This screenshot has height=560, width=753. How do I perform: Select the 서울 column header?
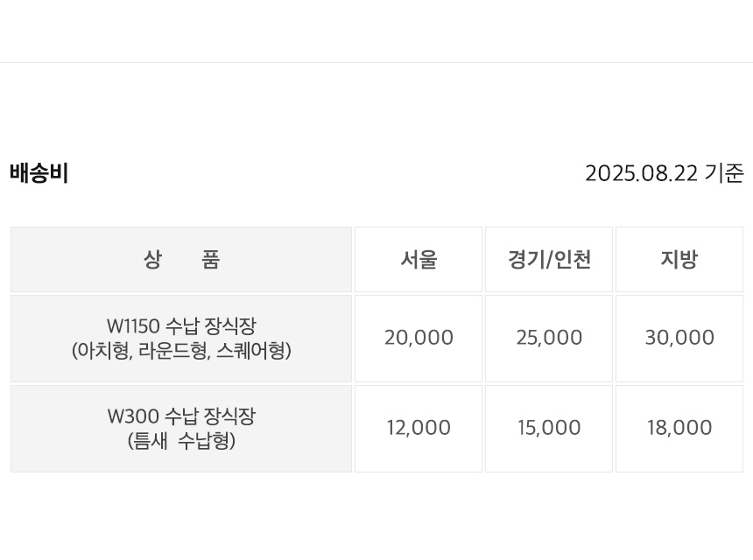[x=419, y=260]
